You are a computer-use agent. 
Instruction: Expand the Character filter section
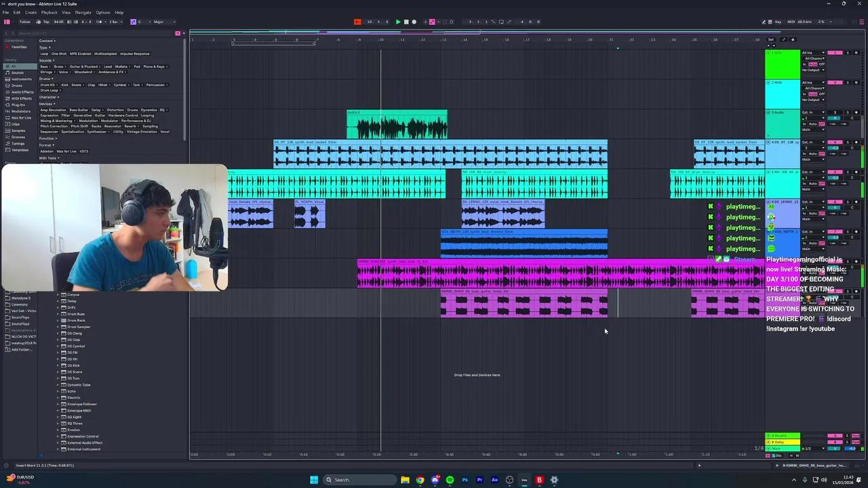click(47, 97)
